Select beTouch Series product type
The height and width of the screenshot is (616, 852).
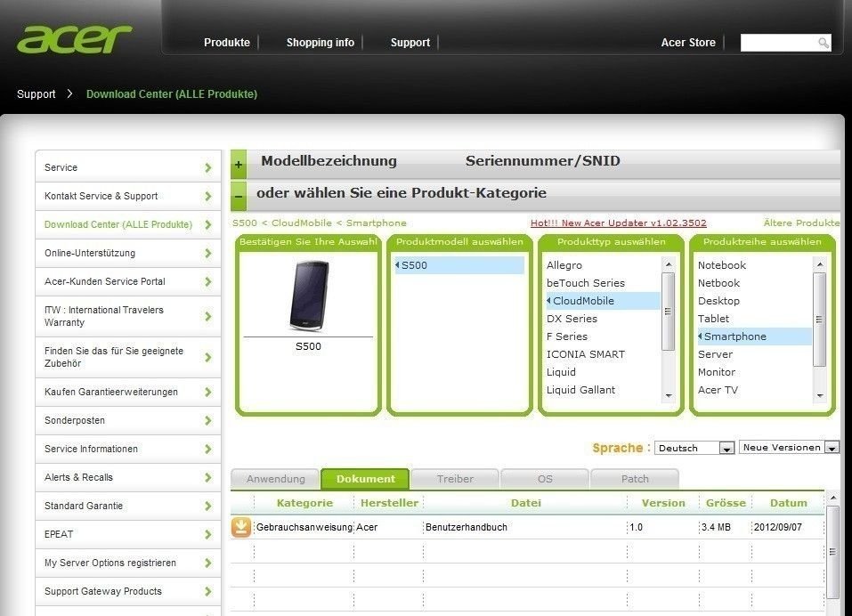click(x=586, y=283)
